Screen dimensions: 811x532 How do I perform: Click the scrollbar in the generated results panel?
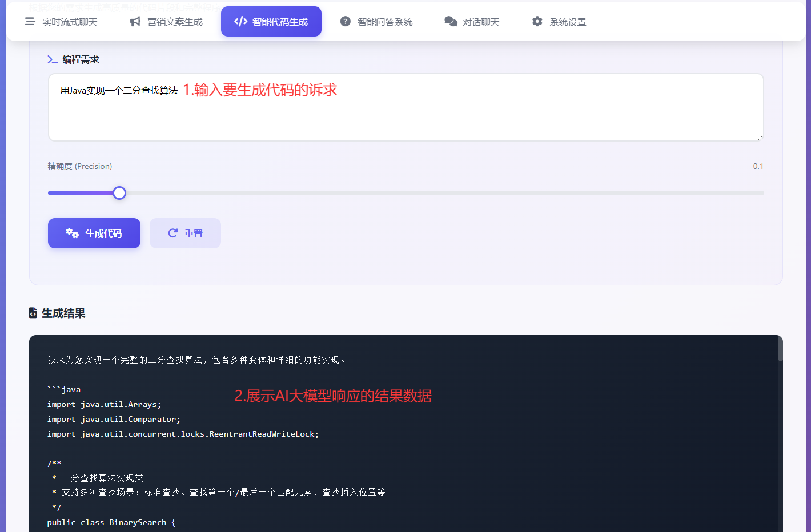pyautogui.click(x=780, y=349)
